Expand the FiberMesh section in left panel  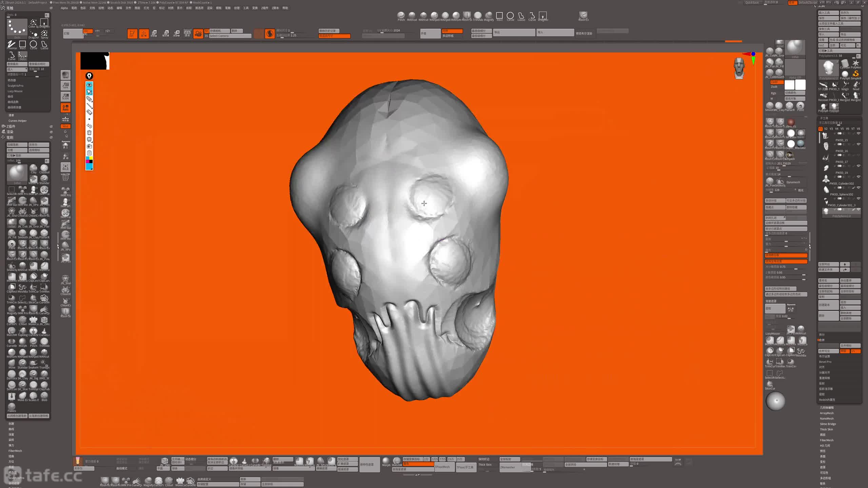(15, 451)
